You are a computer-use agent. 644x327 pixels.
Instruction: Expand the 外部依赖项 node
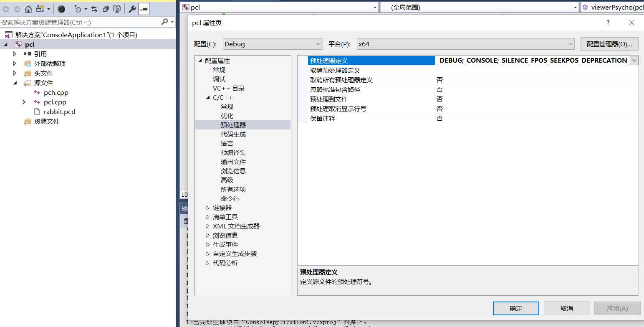(x=15, y=63)
